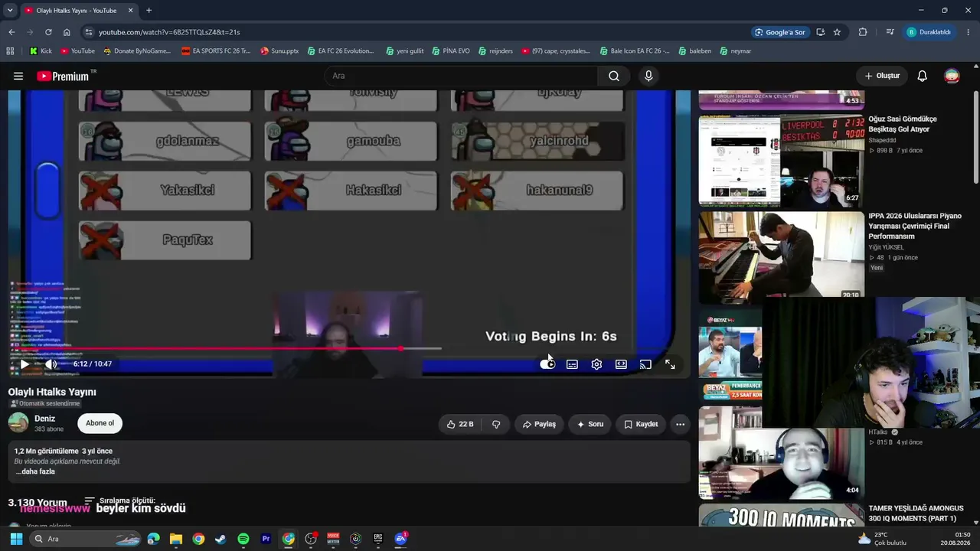Viewport: 980px width, 551px height.
Task: Expand the description with ...daha fazla
Action: 35,471
